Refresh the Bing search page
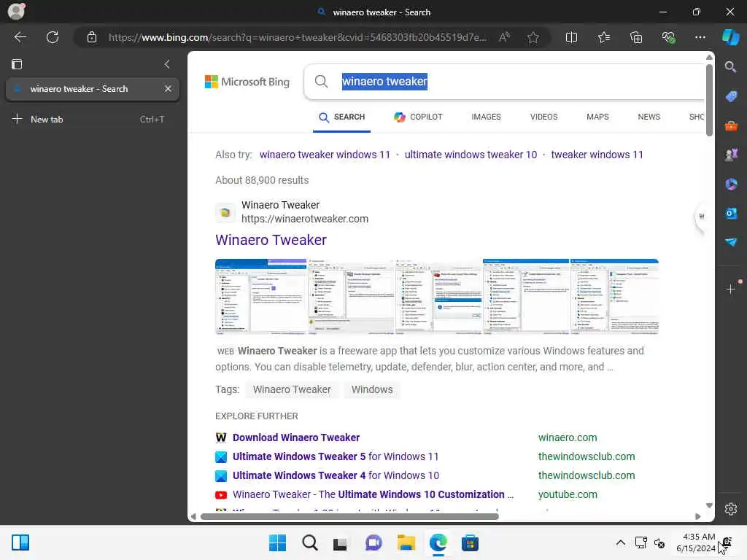747x560 pixels. pyautogui.click(x=53, y=37)
